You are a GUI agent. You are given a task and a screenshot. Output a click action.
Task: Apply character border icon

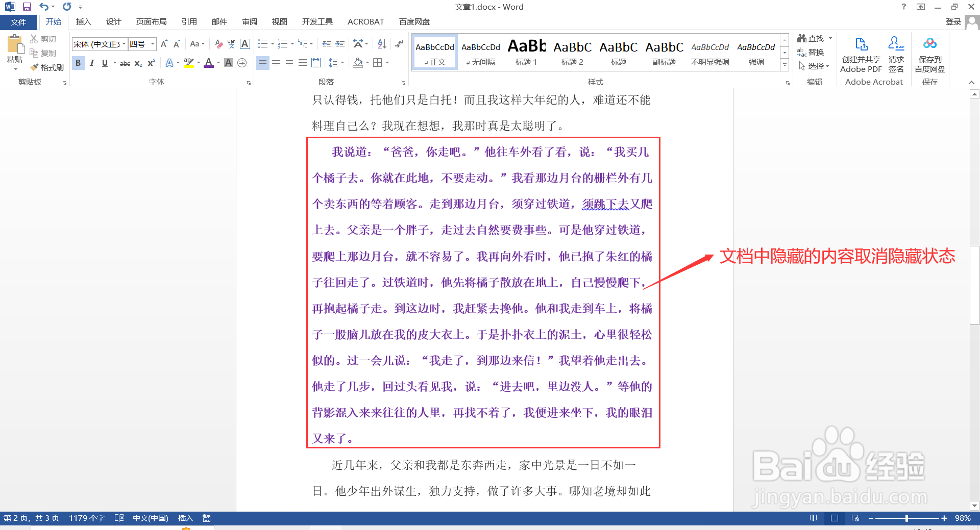click(x=245, y=44)
